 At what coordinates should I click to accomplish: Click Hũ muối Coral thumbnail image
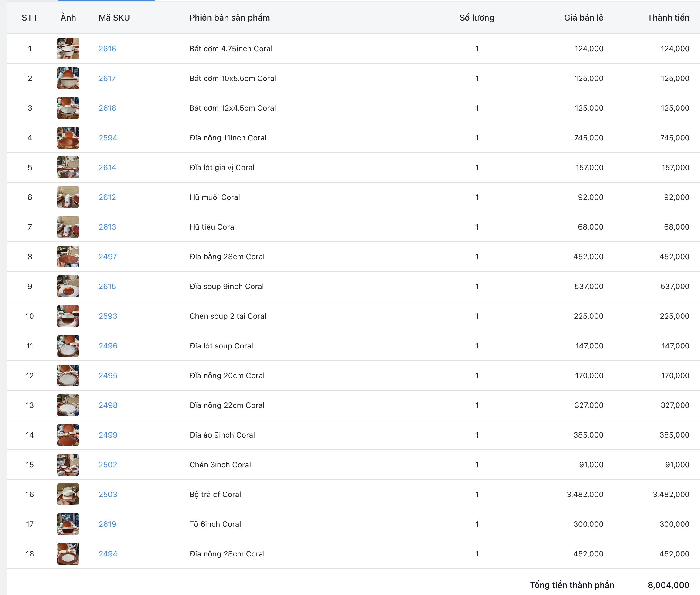pyautogui.click(x=68, y=197)
